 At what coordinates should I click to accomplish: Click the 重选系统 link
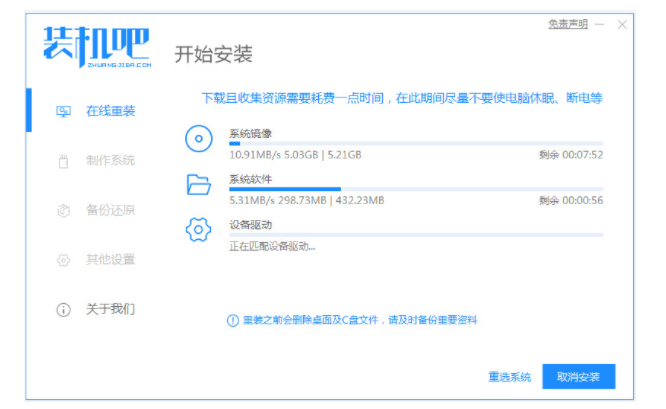tap(510, 377)
